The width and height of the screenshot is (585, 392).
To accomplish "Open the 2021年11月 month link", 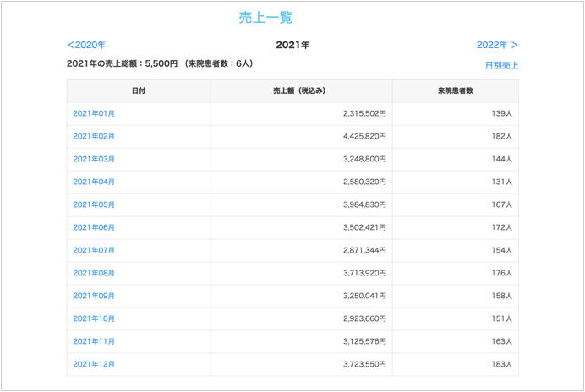I will coord(94,341).
